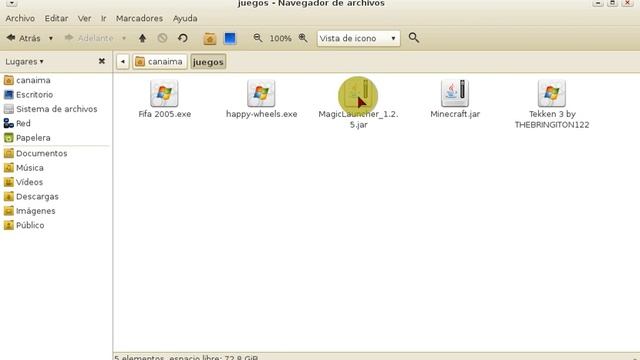
Task: Maximize the Navegador de archivos window
Action: (x=613, y=3)
